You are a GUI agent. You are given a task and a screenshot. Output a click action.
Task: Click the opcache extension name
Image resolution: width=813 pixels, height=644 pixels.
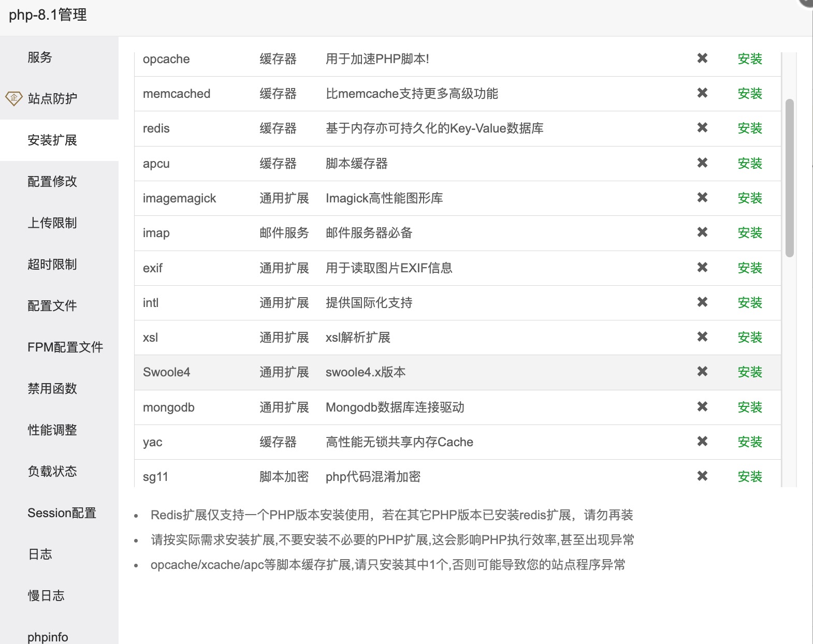(166, 59)
